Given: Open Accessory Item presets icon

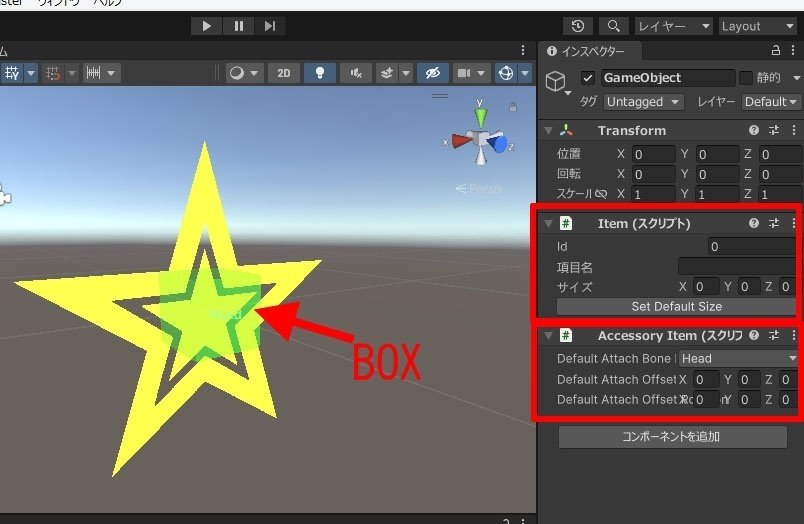Looking at the screenshot, I should pyautogui.click(x=774, y=335).
